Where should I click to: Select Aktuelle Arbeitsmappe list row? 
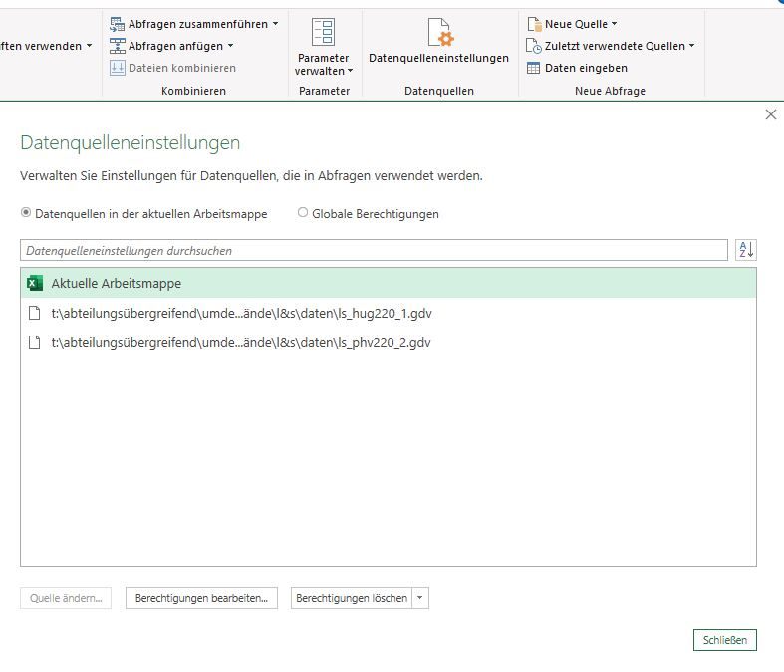tap(389, 283)
